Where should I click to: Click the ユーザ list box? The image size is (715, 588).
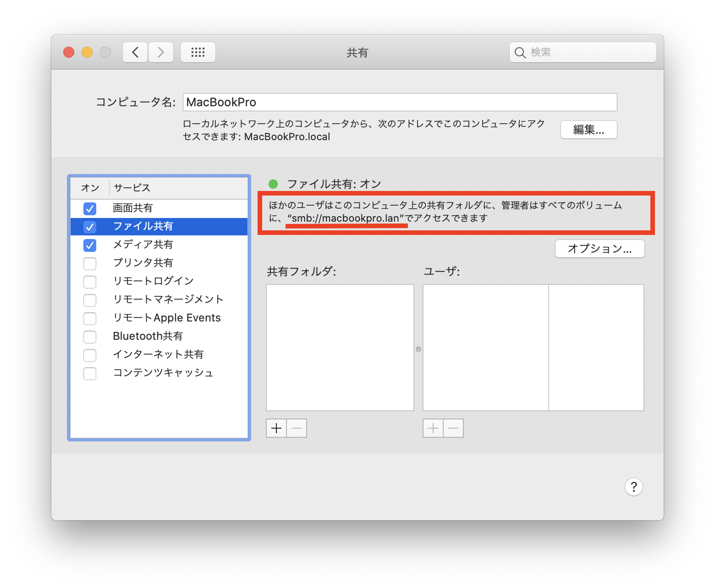533,348
